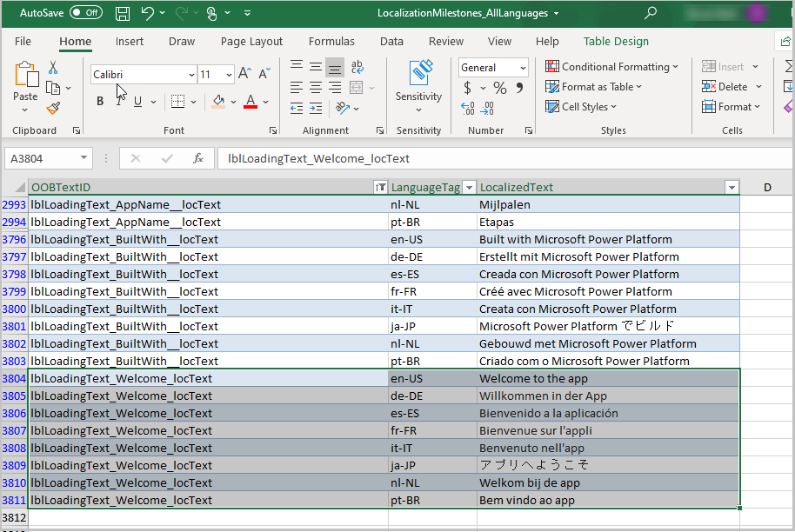Toggle the AutoSave switch
Image resolution: width=795 pixels, height=532 pixels.
pos(86,13)
